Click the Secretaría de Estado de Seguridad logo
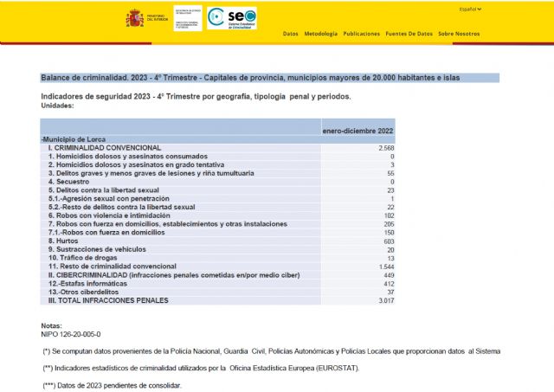The image size is (554, 392). tap(187, 18)
